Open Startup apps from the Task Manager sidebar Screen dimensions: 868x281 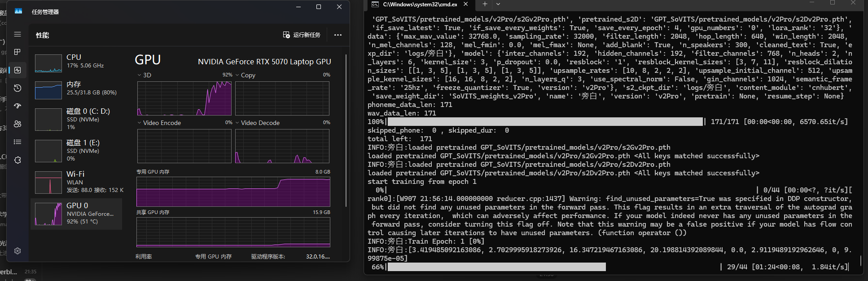coord(18,106)
